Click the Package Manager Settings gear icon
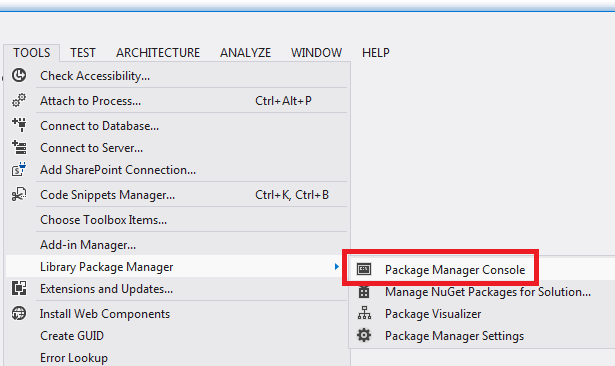The height and width of the screenshot is (366, 615). tap(364, 335)
